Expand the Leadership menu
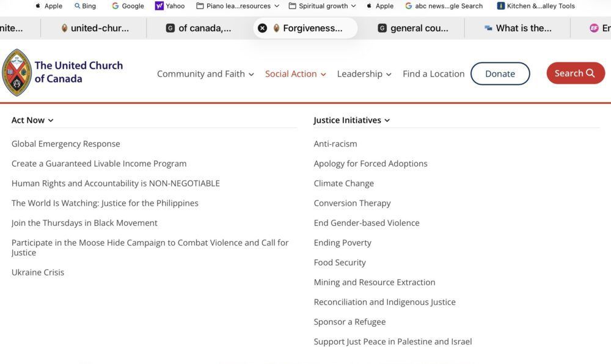611x364 pixels. 364,74
